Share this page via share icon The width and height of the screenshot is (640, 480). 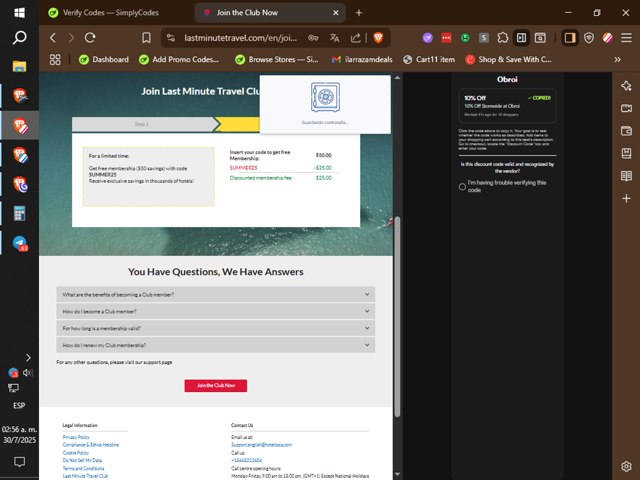pyautogui.click(x=356, y=38)
